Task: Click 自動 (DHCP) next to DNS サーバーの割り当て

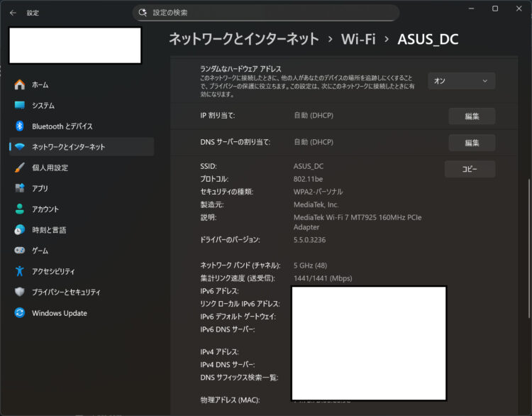Action: tap(314, 142)
